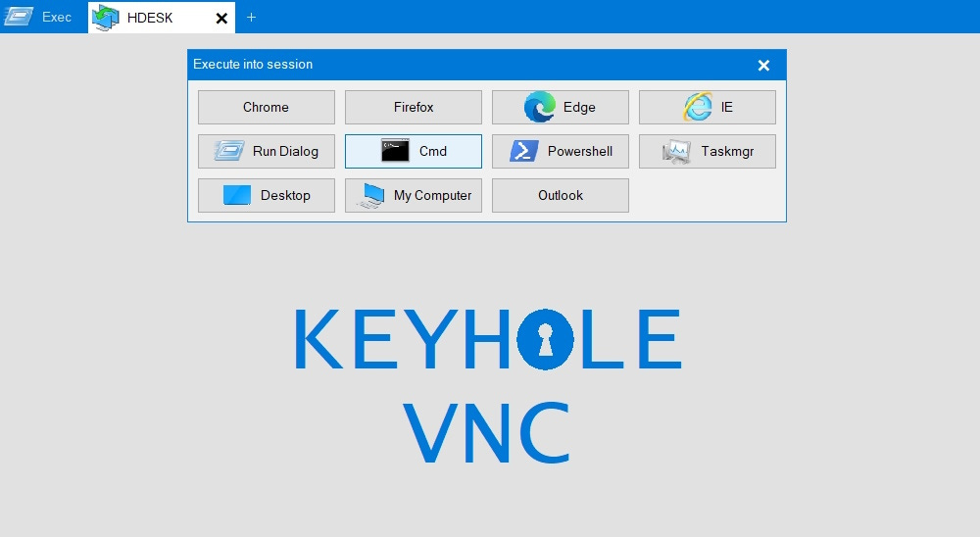The height and width of the screenshot is (537, 980).
Task: Launch Firefox in the session
Action: click(x=414, y=107)
